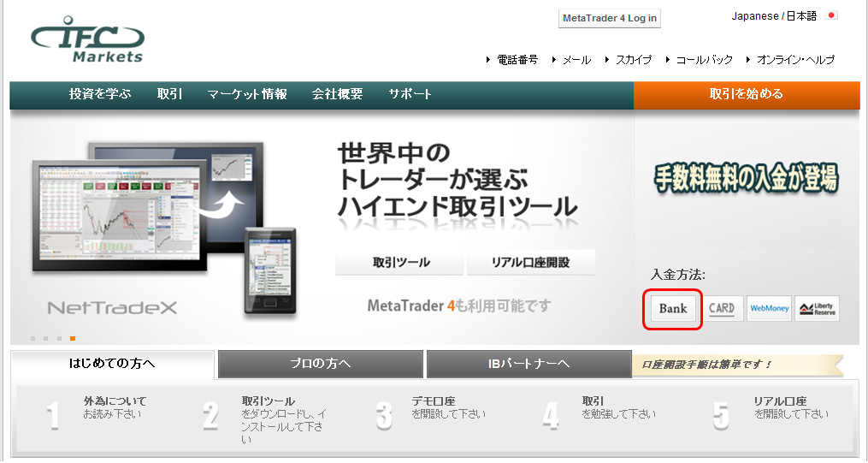This screenshot has width=868, height=463.
Task: Click the 手数料無料の入金が登場 promo banner
Action: 746,178
